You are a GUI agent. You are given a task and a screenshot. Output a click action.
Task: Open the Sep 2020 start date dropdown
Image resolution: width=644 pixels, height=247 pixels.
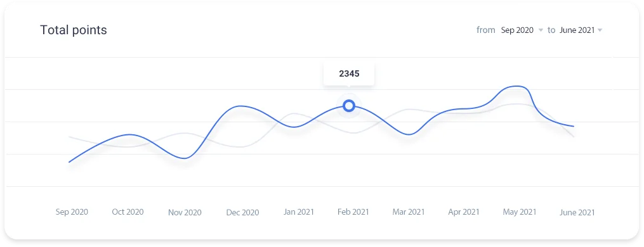[522, 30]
